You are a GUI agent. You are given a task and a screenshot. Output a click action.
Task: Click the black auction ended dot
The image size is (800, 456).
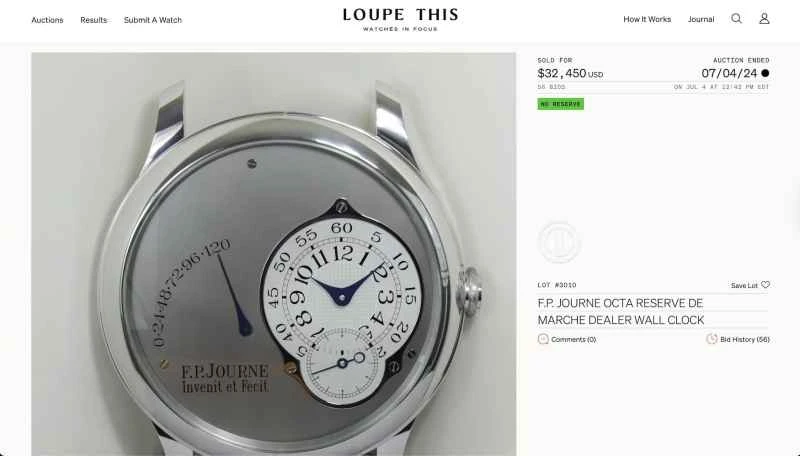pos(765,73)
